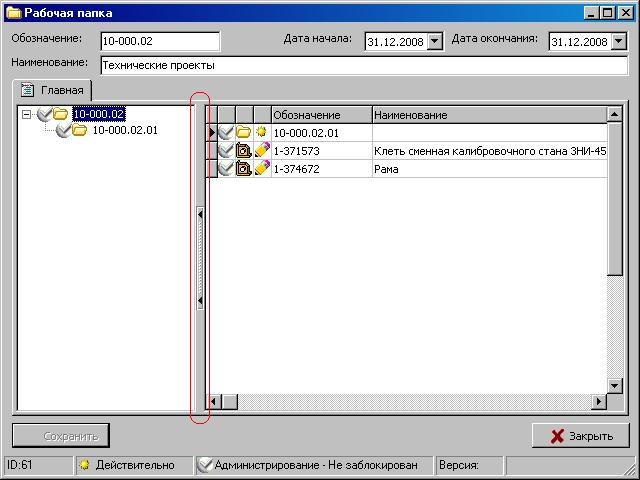Image resolution: width=640 pixels, height=480 pixels.
Task: Select cell 1-371573
Action: 322,151
